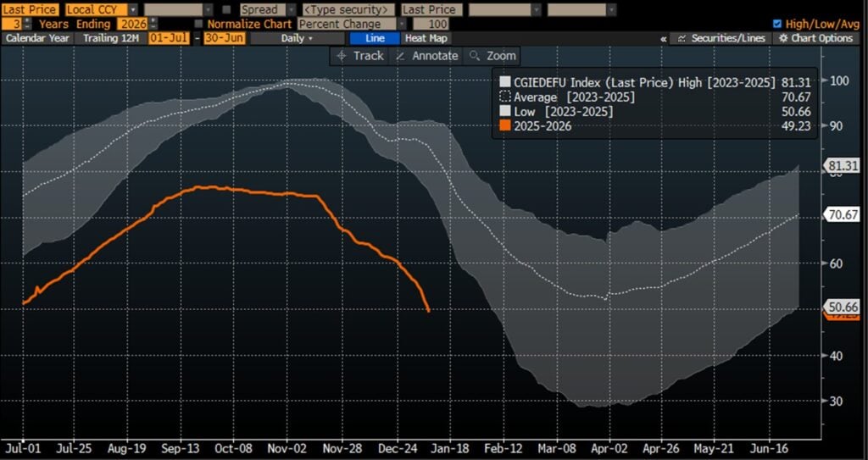Open the Percent Change dropdown
Viewport: 868px width, 460px height.
tap(351, 24)
